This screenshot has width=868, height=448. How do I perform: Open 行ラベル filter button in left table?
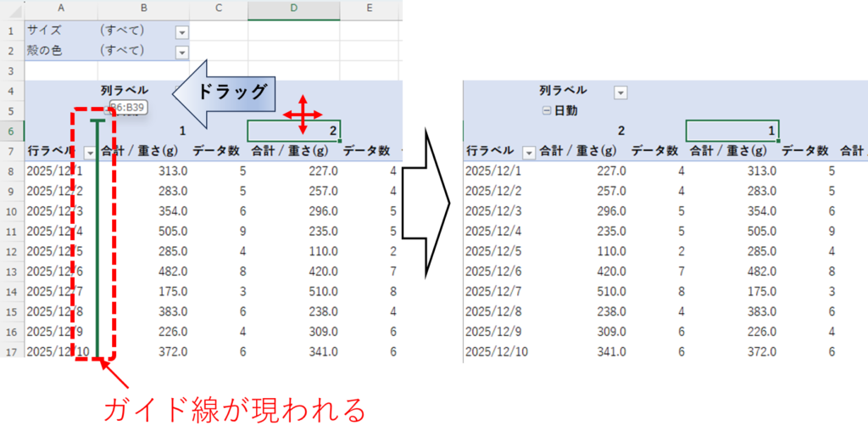(x=91, y=152)
